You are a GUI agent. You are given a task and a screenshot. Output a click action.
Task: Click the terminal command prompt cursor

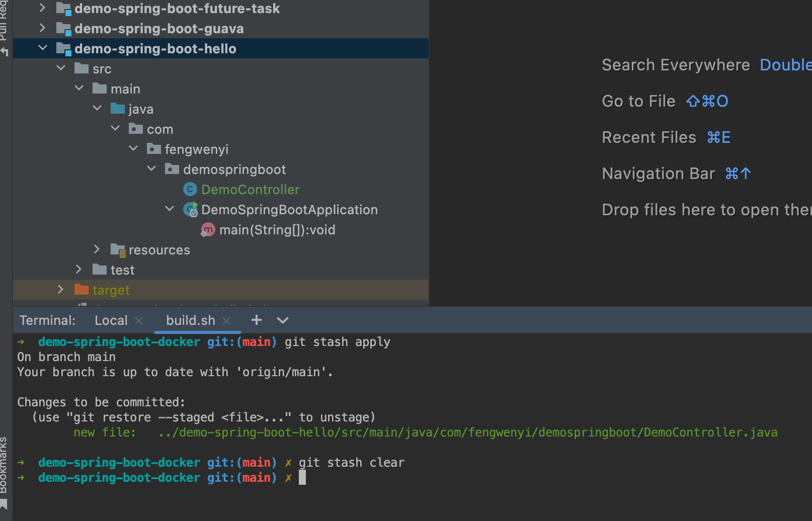click(302, 478)
